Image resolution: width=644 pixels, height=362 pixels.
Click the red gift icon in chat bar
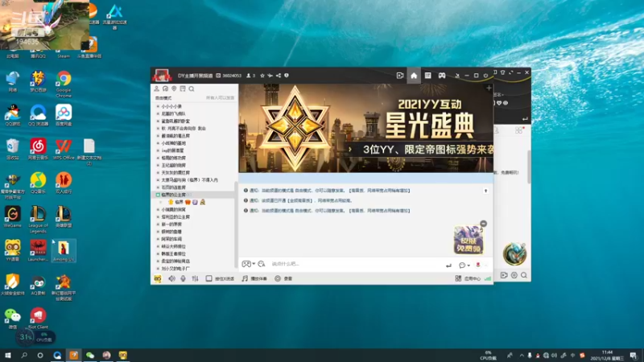coord(478,265)
